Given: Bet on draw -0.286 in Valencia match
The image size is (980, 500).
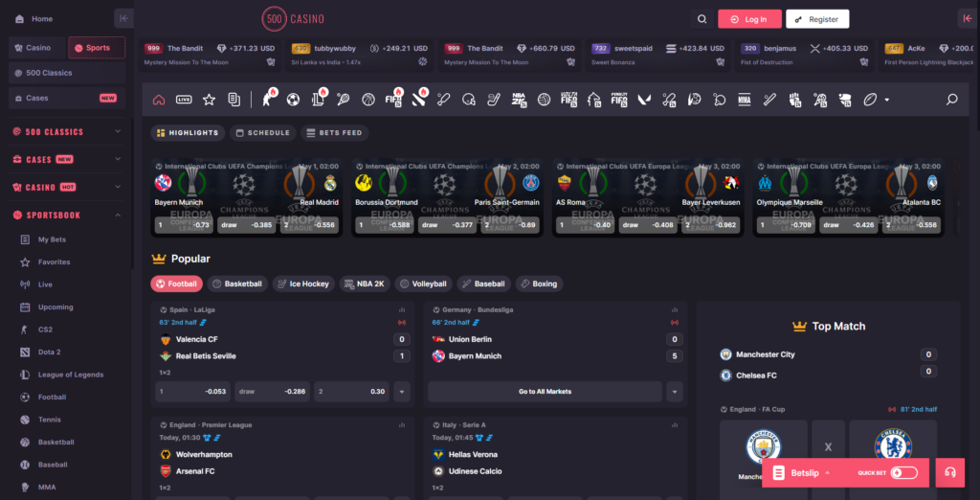Looking at the screenshot, I should pos(273,392).
